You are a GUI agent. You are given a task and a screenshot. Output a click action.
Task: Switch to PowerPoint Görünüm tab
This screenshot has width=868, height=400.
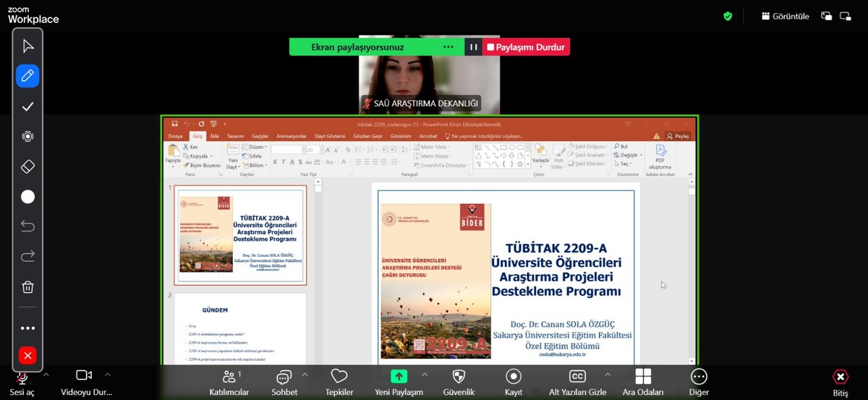[x=400, y=136]
